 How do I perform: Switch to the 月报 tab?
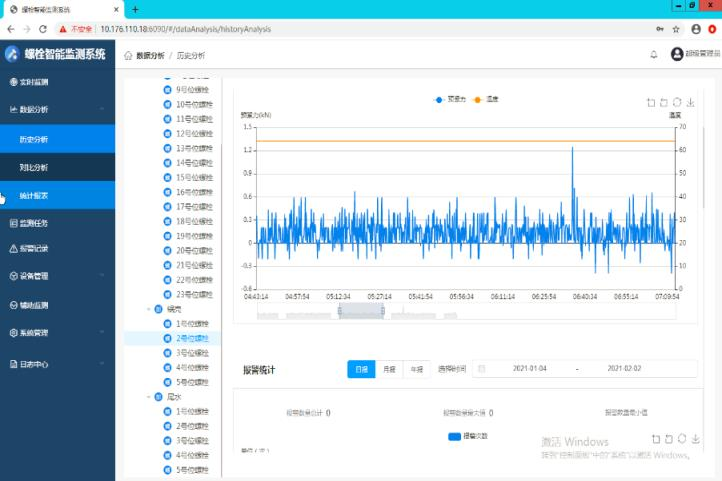[390, 369]
